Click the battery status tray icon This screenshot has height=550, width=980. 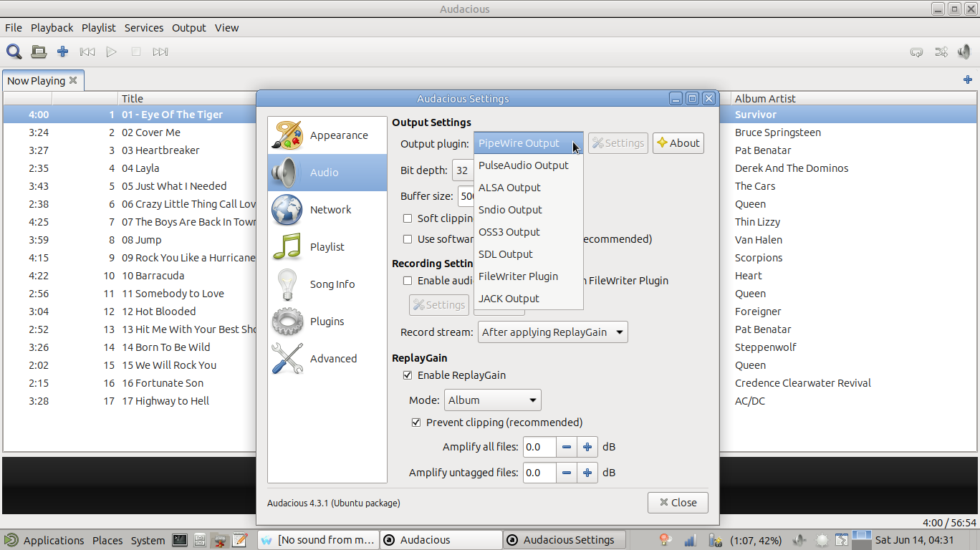pyautogui.click(x=714, y=540)
